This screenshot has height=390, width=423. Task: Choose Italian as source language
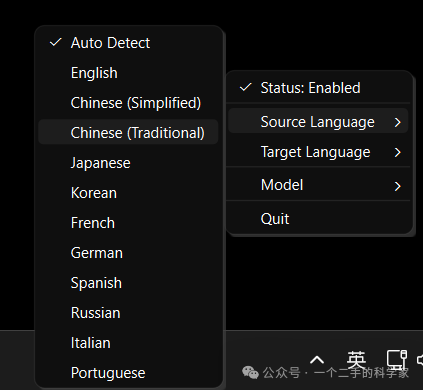[x=128, y=343]
